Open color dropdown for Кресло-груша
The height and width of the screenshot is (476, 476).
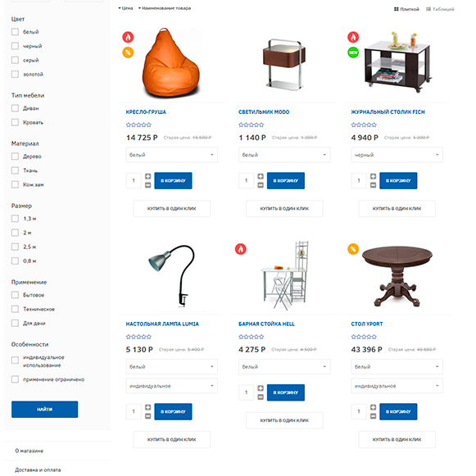click(x=172, y=155)
